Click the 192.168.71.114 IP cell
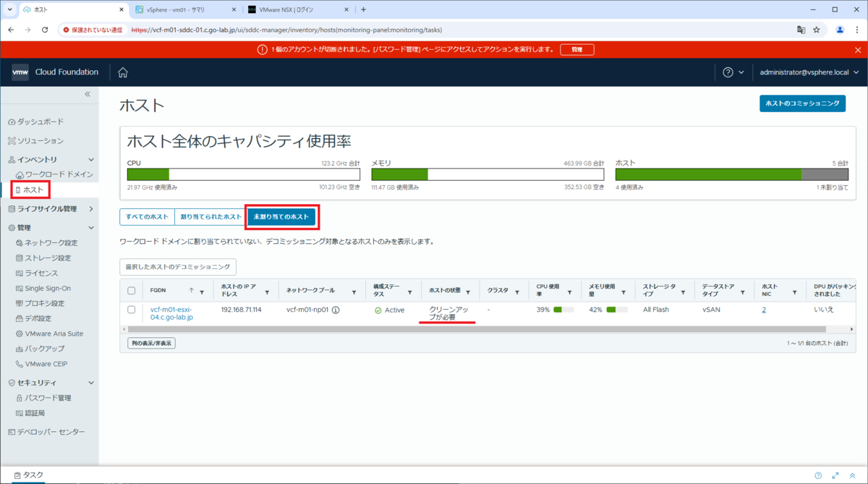The width and height of the screenshot is (868, 484). 241,310
